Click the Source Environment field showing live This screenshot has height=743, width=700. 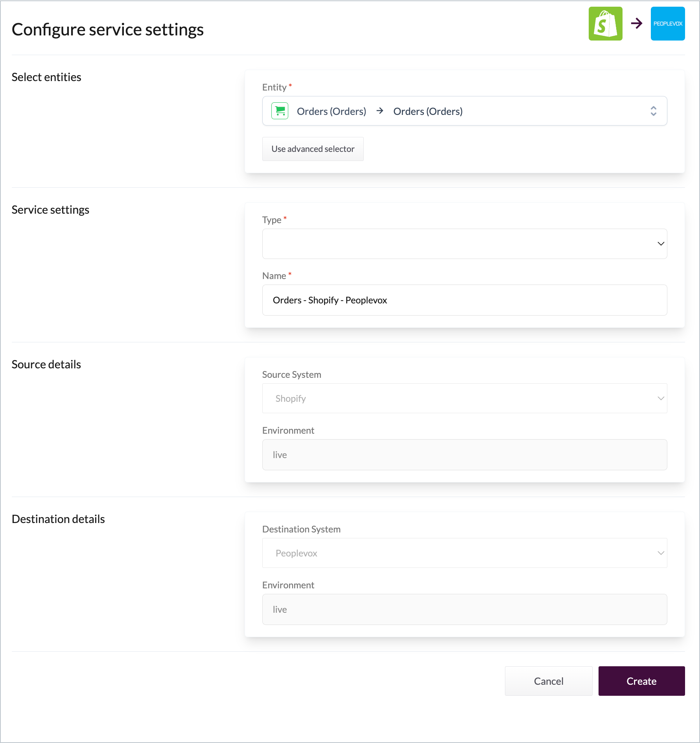tap(464, 455)
